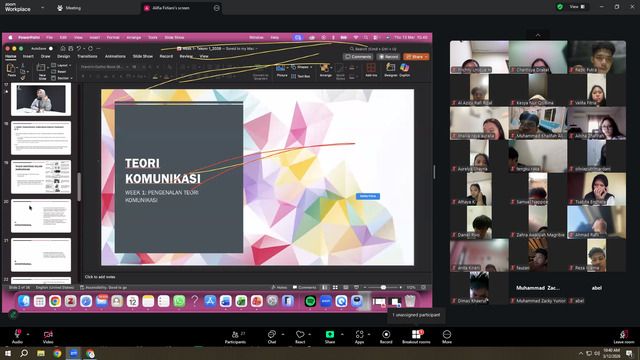Collapse video gallery with top chevron
640x360 pixels.
tap(538, 35)
